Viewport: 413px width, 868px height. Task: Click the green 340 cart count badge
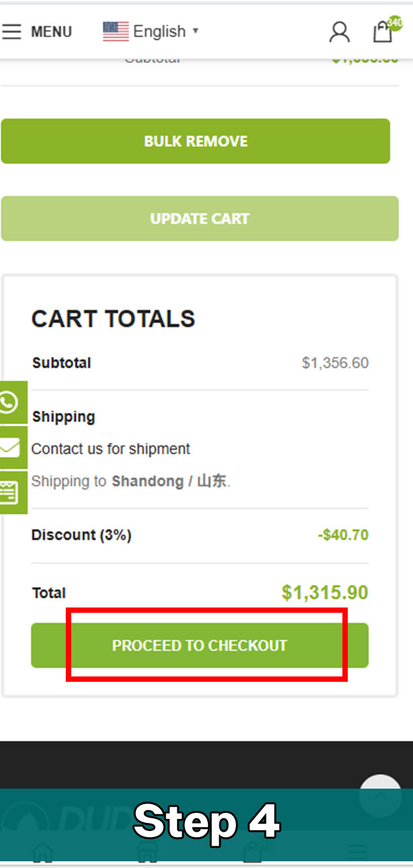click(x=395, y=23)
